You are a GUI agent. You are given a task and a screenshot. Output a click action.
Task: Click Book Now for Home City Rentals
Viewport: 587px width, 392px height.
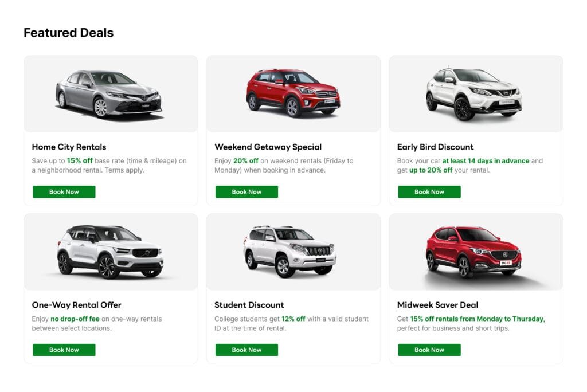coord(64,191)
